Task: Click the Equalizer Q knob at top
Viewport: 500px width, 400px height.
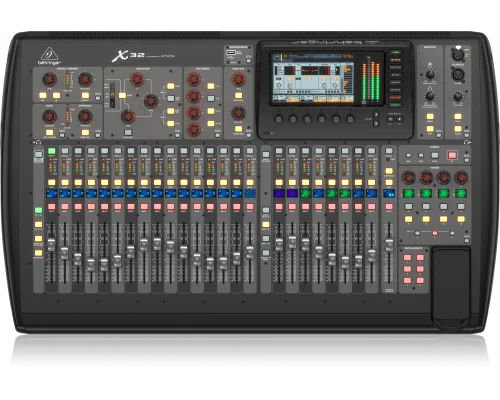Action: click(137, 80)
